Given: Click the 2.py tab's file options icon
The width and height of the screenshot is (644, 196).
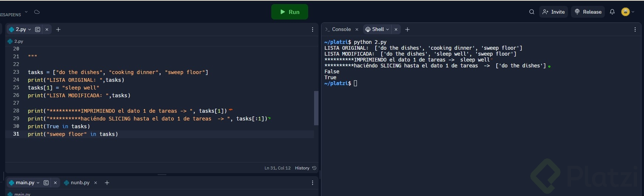Looking at the screenshot, I should tap(38, 29).
